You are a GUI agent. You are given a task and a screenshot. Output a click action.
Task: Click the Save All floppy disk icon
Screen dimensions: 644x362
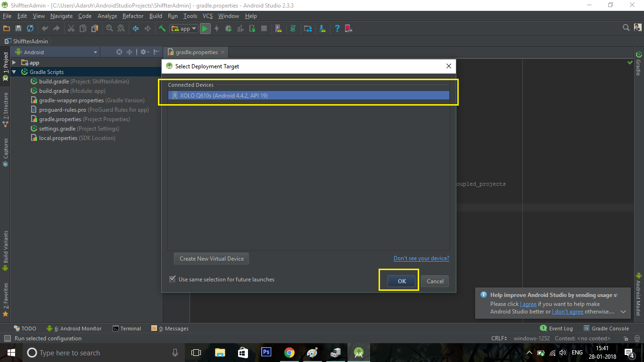coord(18,29)
